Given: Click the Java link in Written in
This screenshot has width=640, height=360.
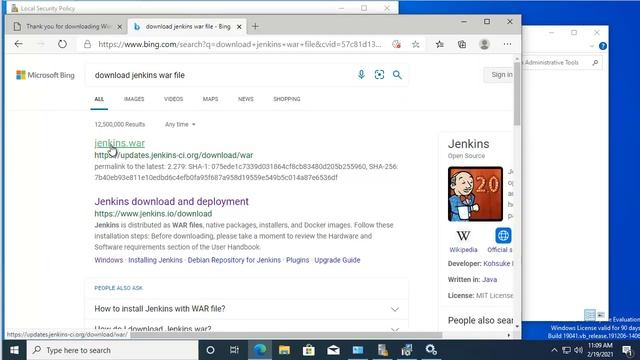Looking at the screenshot, I should (x=489, y=280).
